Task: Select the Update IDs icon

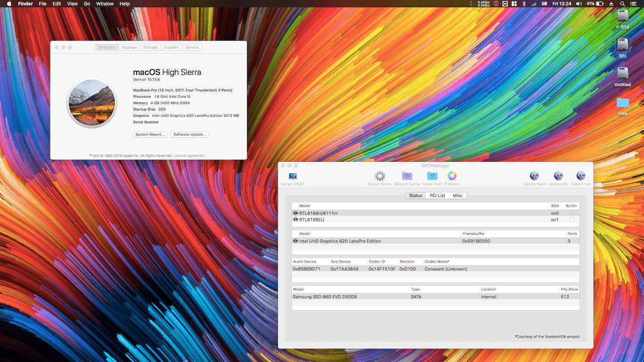Action: coord(558,177)
